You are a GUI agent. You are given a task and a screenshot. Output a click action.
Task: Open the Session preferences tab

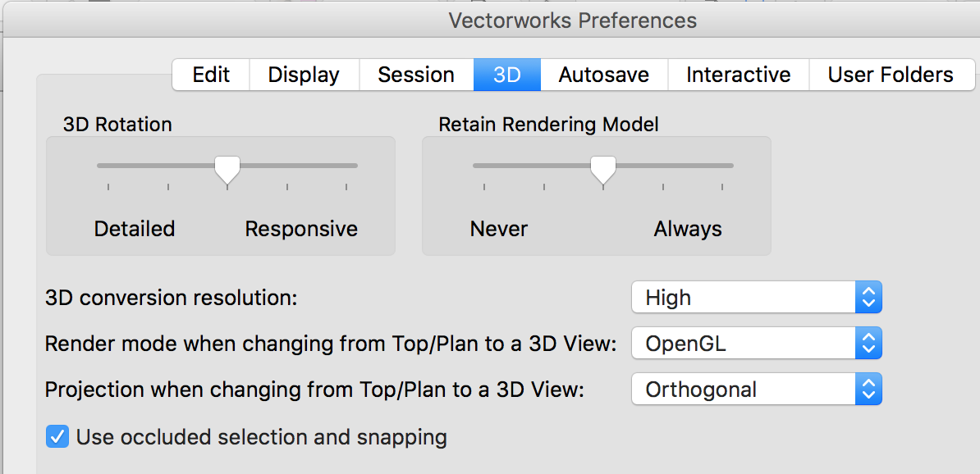pyautogui.click(x=416, y=75)
